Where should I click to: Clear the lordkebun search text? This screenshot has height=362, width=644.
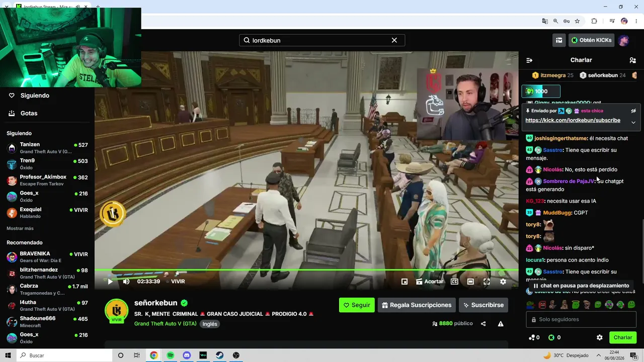pos(394,40)
